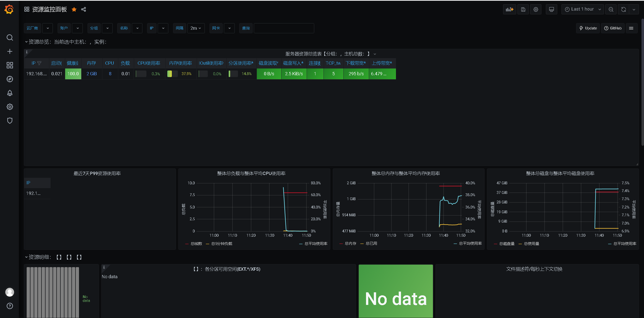Open the 网卡 variable dropdown
The height and width of the screenshot is (318, 644).
pyautogui.click(x=229, y=28)
